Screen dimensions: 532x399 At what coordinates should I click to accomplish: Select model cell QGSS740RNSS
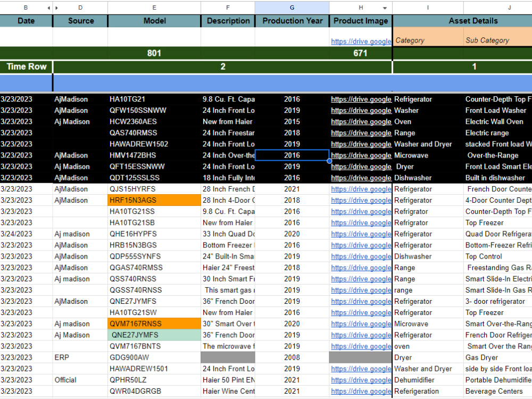pos(154,290)
